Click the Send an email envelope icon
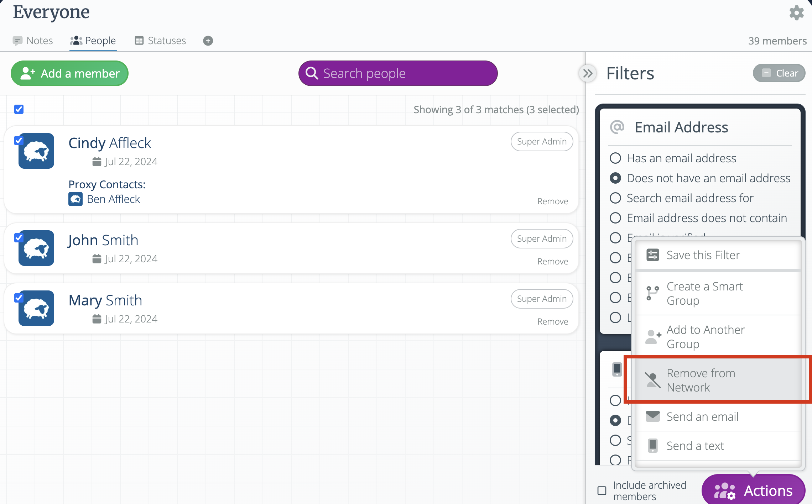 click(652, 416)
